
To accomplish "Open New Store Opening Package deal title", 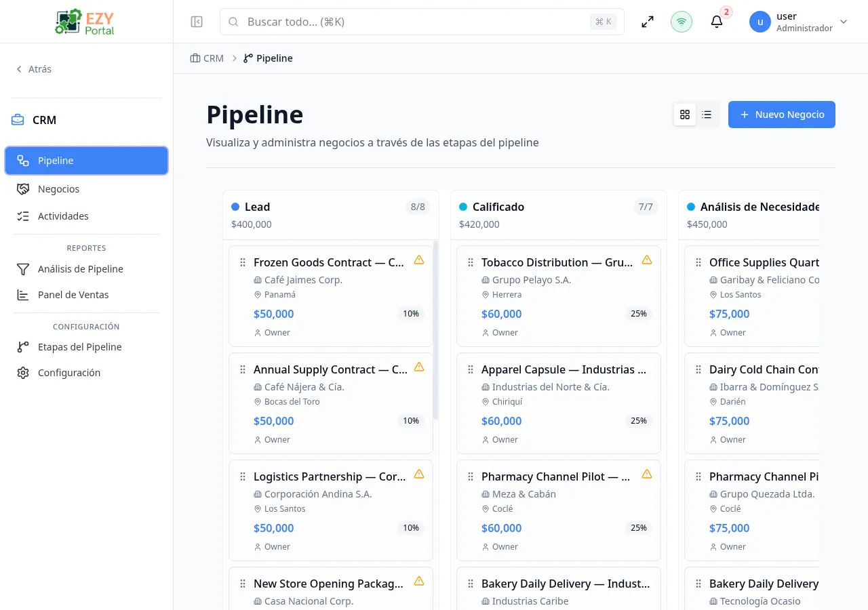I will coord(328,584).
